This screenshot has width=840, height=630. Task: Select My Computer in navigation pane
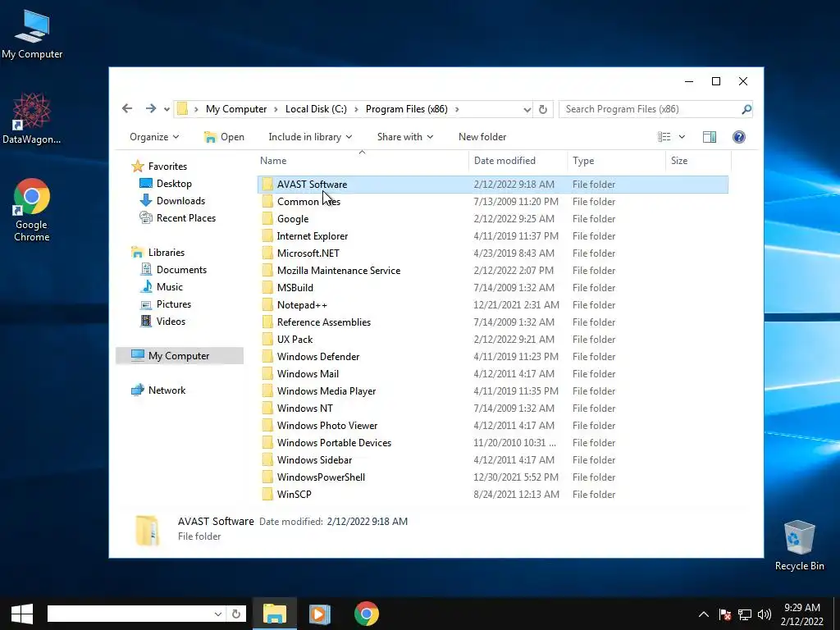pos(179,356)
